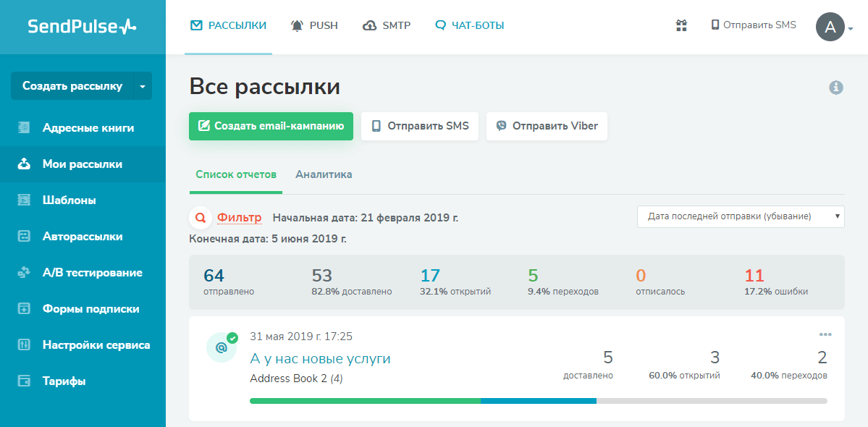Open campaign А у нас новые услуги
868x427 pixels.
point(321,359)
